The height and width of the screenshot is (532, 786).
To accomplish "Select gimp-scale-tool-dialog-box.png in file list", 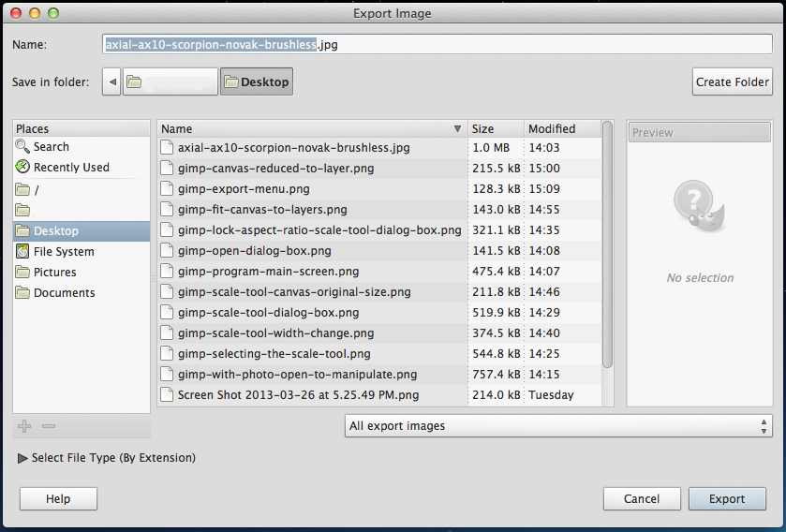I will point(269,313).
